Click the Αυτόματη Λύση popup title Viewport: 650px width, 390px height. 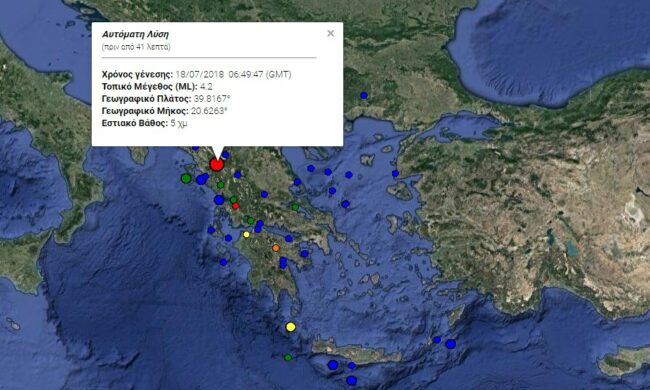135,34
